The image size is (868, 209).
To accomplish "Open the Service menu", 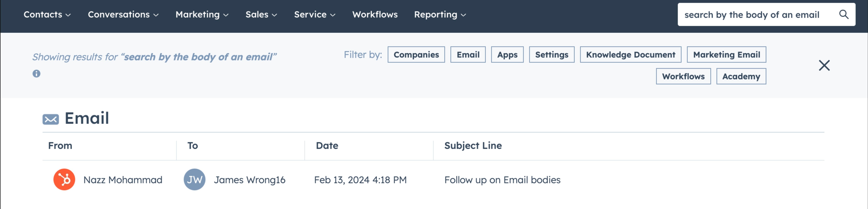I will tap(315, 14).
